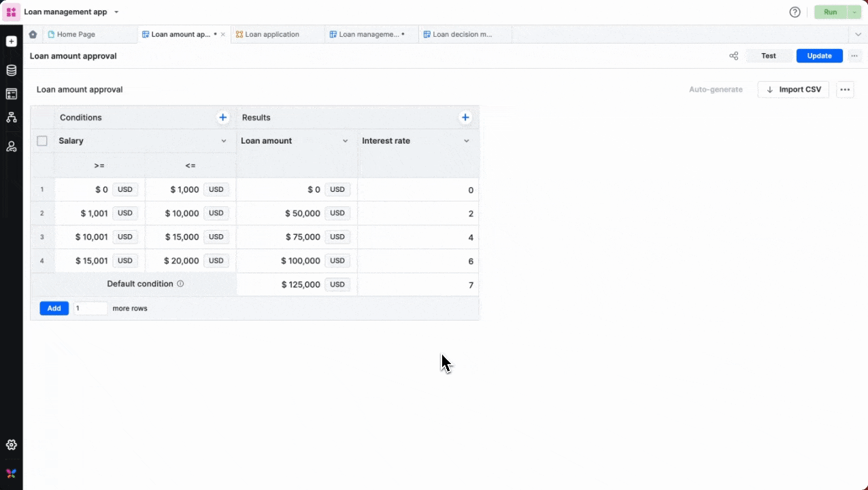Open the ellipsis menu next to Import CSV
The width and height of the screenshot is (868, 490).
(845, 89)
